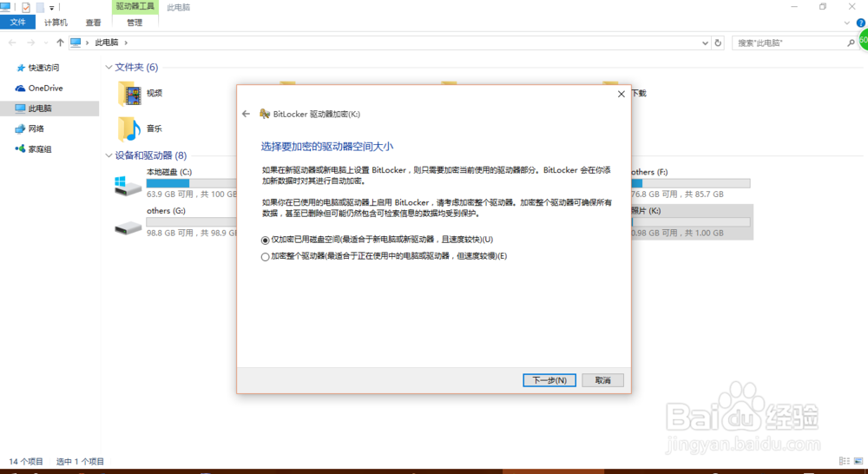The width and height of the screenshot is (868, 474).
Task: Select the 视频 folder icon
Action: tap(129, 93)
